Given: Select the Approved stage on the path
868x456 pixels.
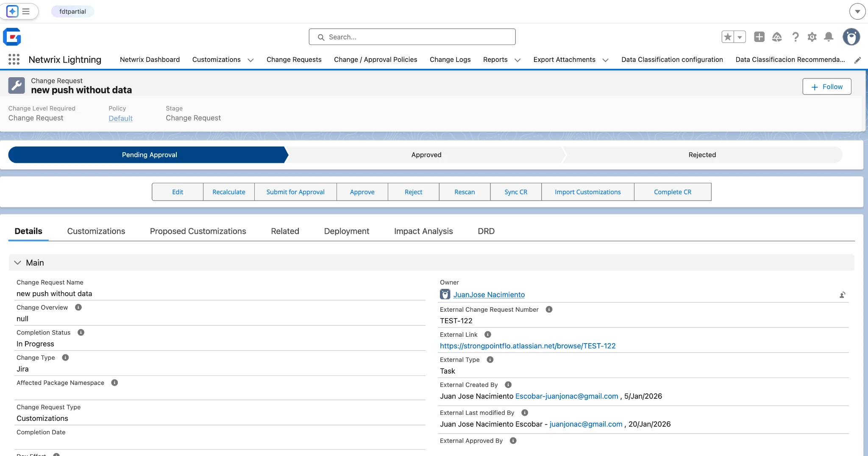Looking at the screenshot, I should [426, 155].
